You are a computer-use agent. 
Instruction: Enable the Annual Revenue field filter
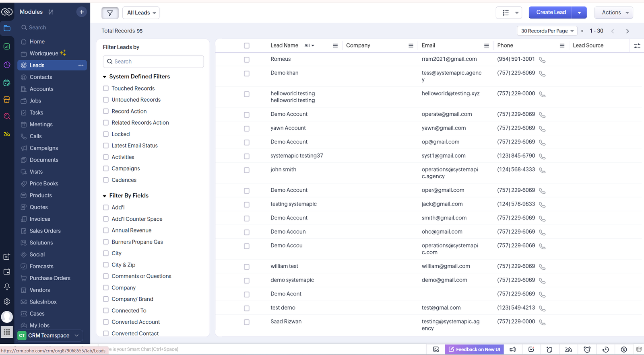(106, 230)
